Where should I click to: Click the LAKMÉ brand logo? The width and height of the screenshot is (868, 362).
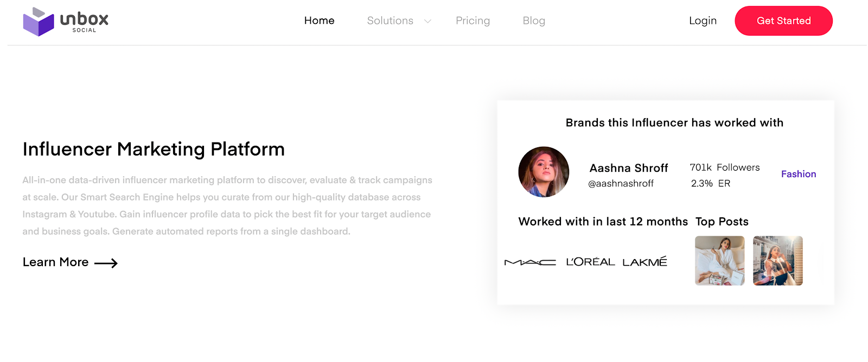click(643, 261)
